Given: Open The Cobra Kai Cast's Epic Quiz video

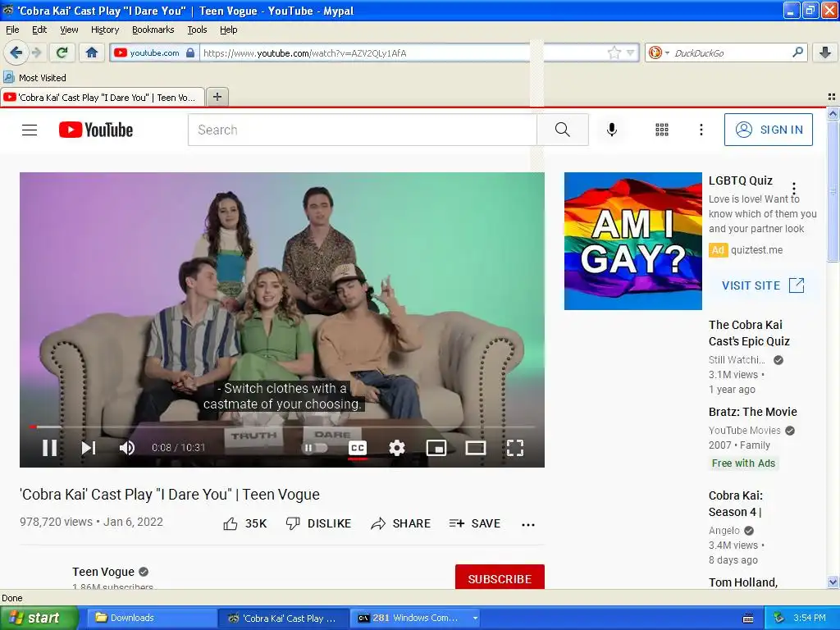Looking at the screenshot, I should [x=749, y=333].
